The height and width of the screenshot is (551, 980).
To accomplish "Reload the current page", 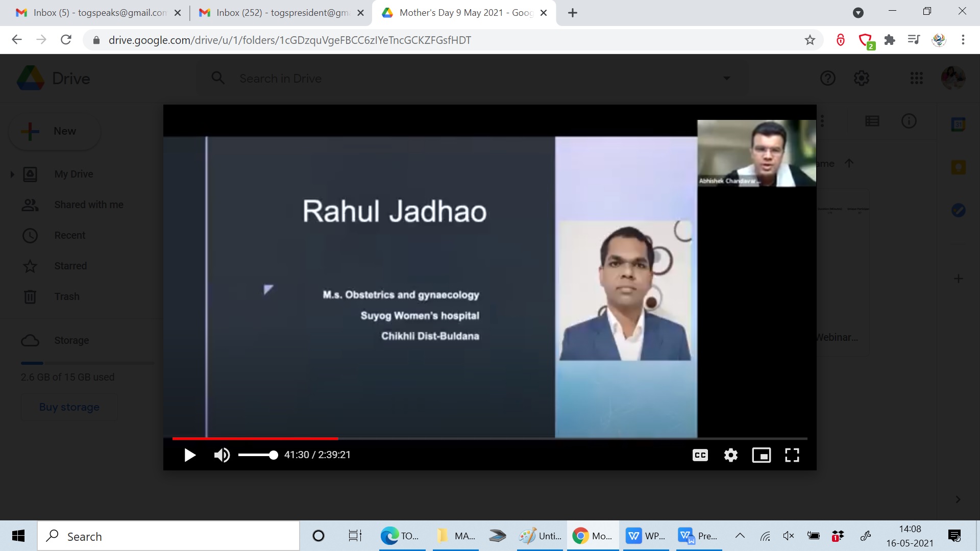I will (66, 40).
